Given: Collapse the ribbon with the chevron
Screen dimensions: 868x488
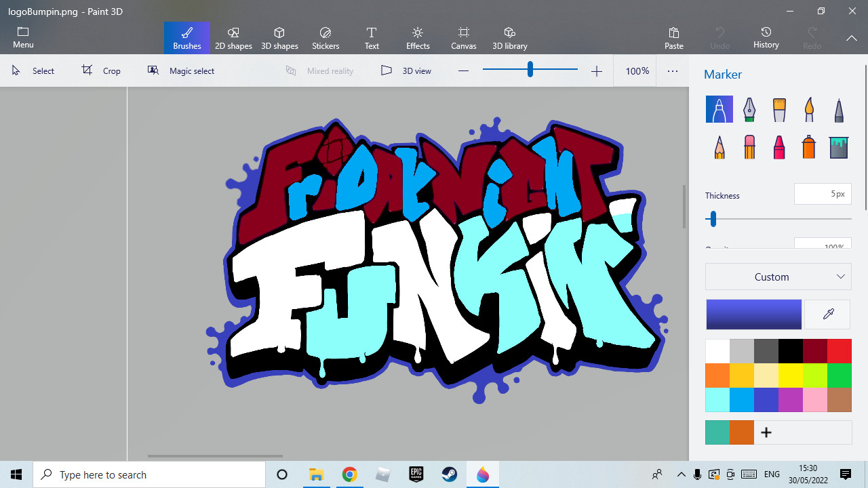Looking at the screenshot, I should tap(852, 38).
